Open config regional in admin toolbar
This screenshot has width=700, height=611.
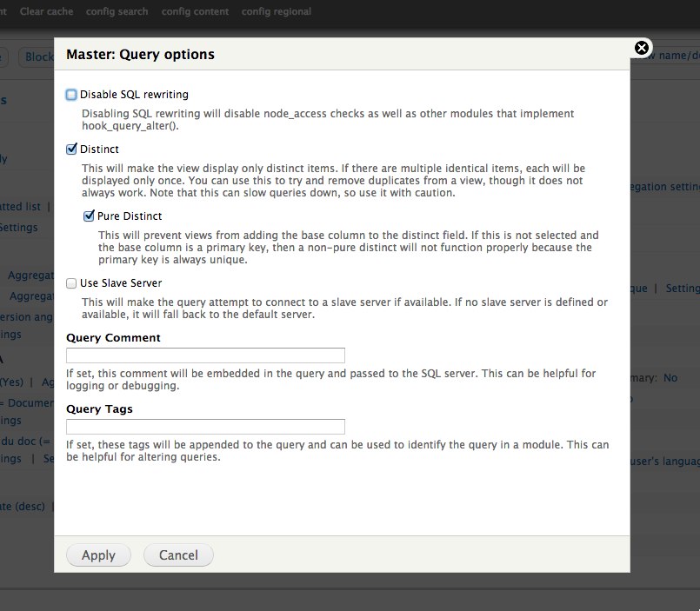click(277, 11)
